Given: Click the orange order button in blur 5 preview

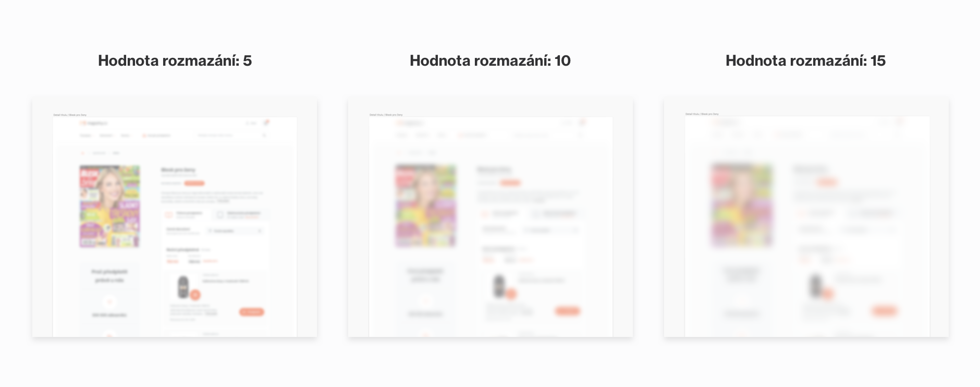Looking at the screenshot, I should (251, 312).
